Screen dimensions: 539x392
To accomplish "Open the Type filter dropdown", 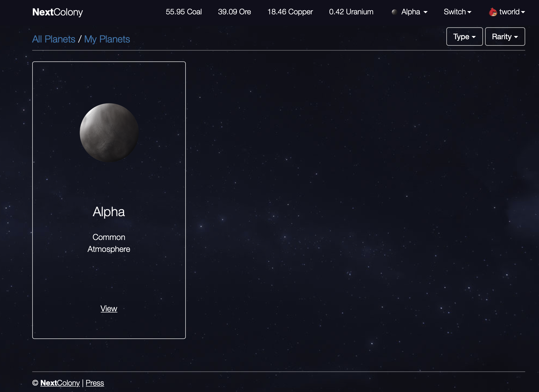I will (x=465, y=37).
